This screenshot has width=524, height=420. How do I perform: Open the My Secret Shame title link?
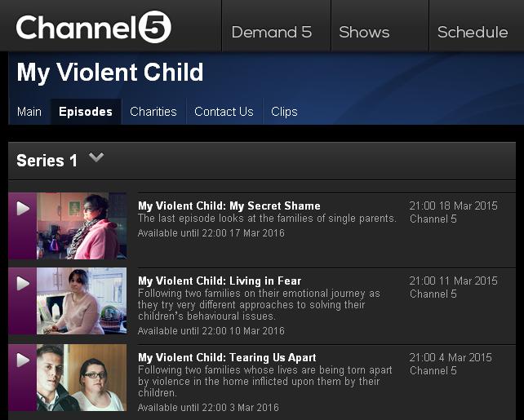(x=229, y=206)
